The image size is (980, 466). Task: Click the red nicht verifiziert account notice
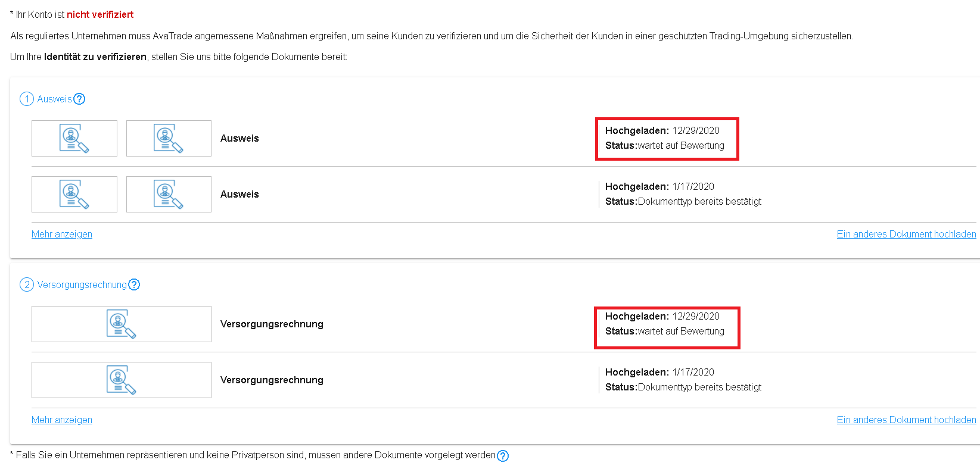(100, 14)
